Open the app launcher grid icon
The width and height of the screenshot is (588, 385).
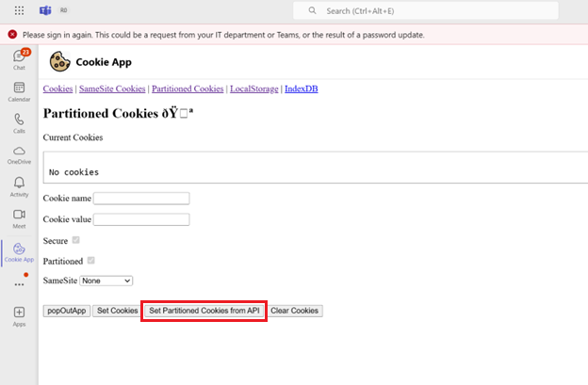pyautogui.click(x=19, y=10)
